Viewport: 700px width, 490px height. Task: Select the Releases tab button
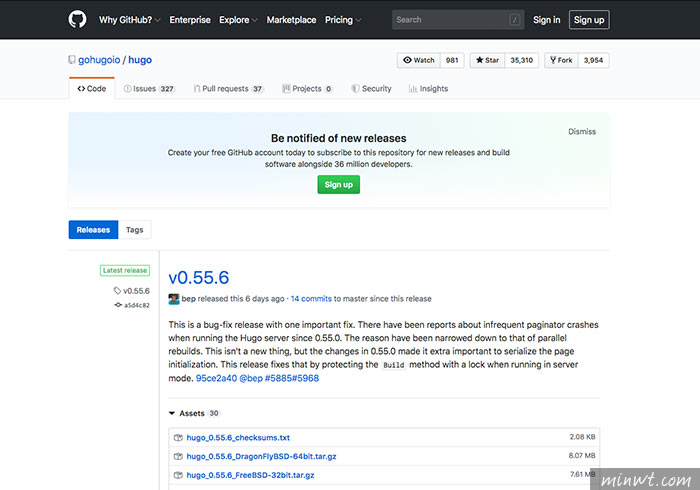(93, 230)
